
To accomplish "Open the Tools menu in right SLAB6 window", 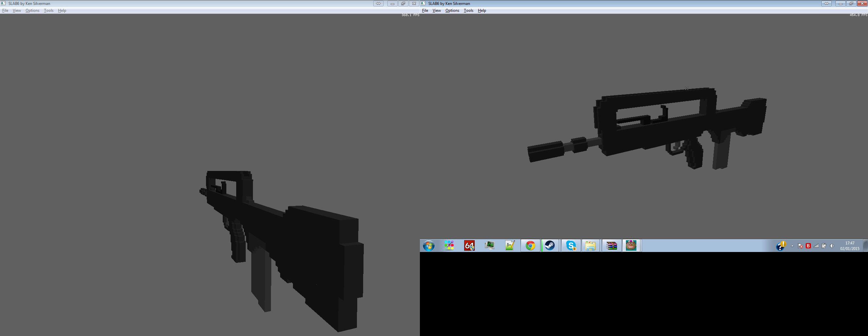I will [468, 10].
